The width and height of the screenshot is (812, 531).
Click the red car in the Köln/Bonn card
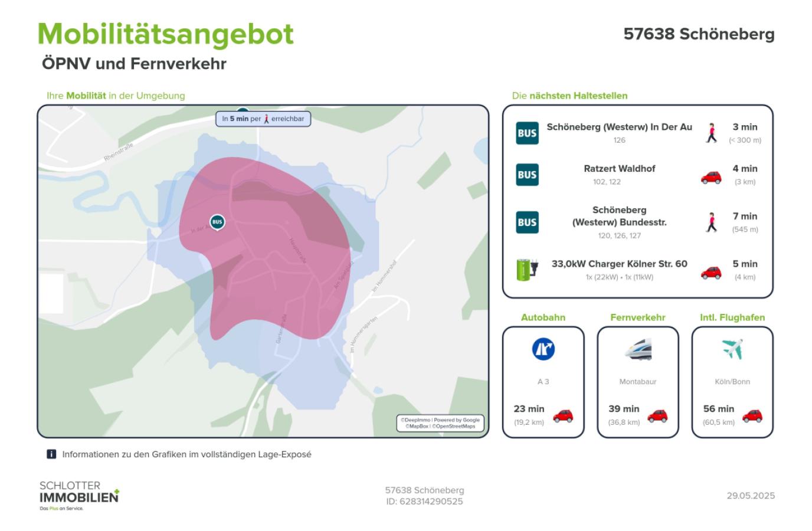click(752, 415)
